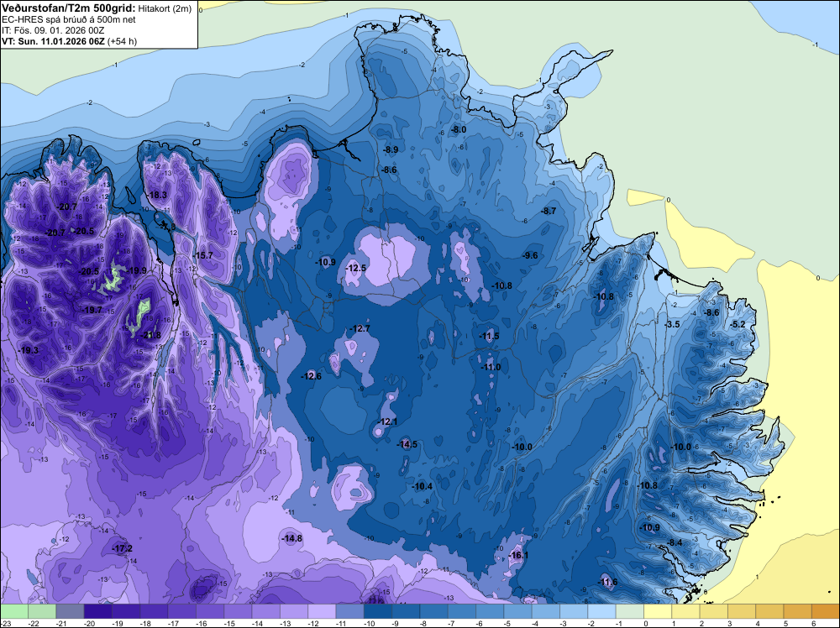
Task: Click the -14.8 temperature value
Action: (292, 538)
